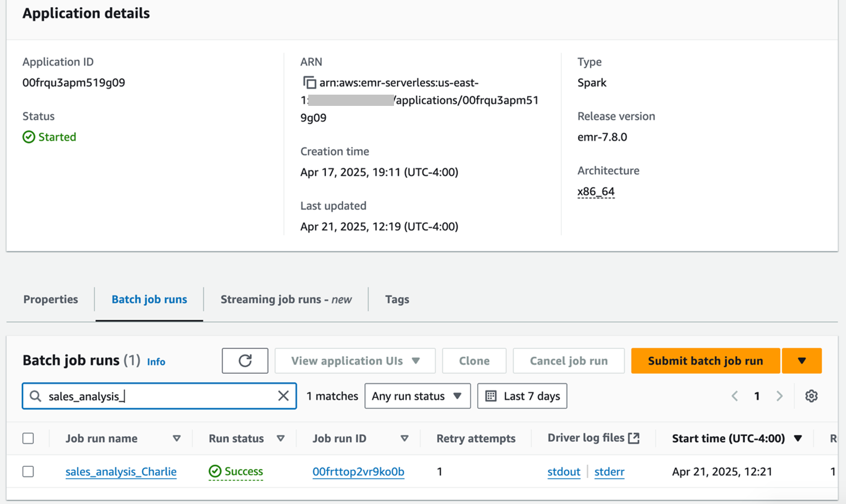Click the search magnifier icon

point(35,396)
